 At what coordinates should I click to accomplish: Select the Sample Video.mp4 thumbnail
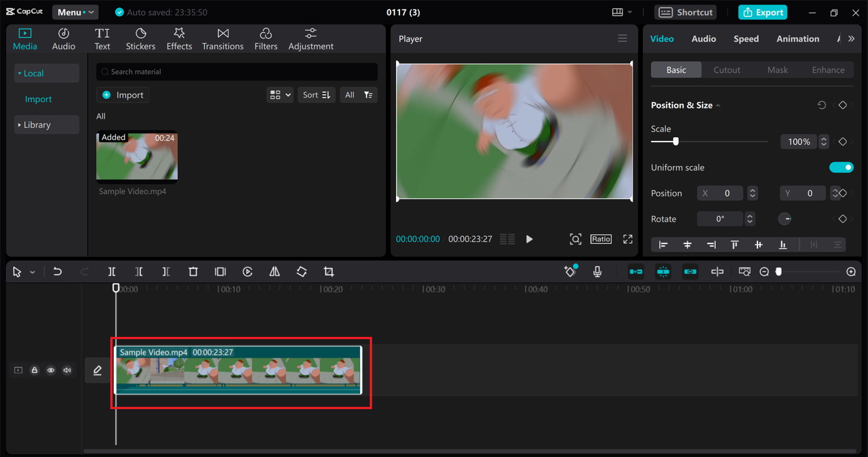(x=137, y=157)
